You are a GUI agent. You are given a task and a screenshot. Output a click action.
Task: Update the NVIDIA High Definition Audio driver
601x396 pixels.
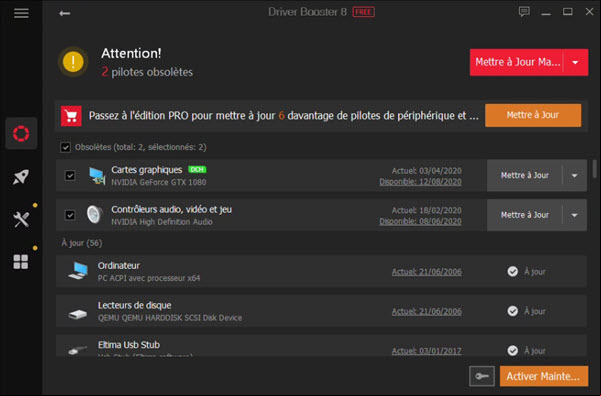pyautogui.click(x=524, y=215)
